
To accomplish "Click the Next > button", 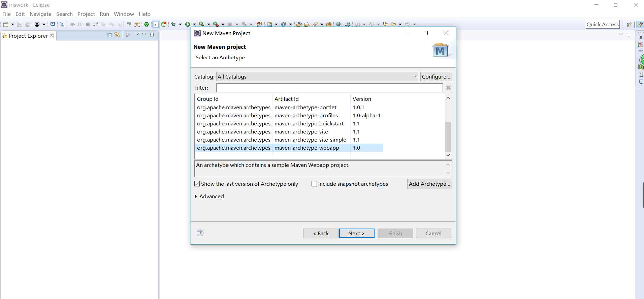I will click(357, 233).
